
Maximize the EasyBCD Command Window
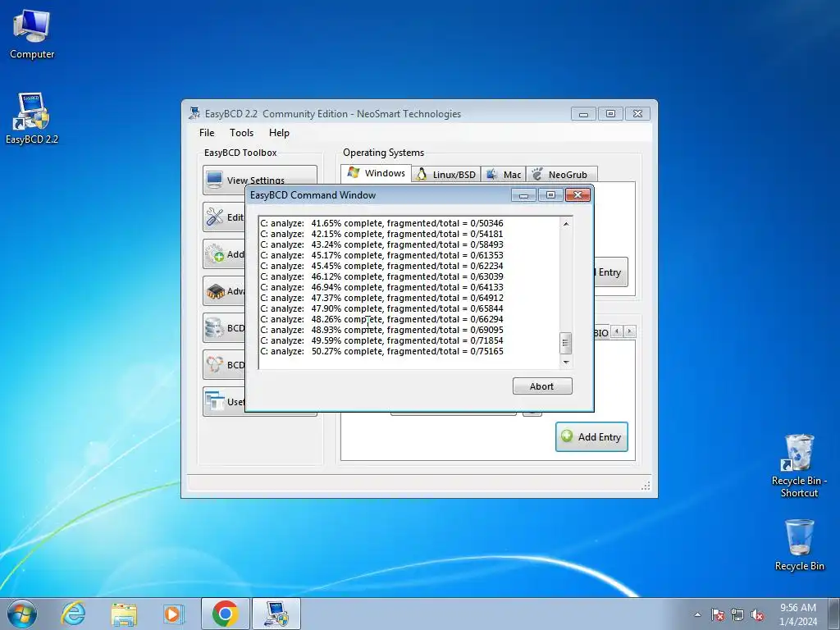[550, 195]
